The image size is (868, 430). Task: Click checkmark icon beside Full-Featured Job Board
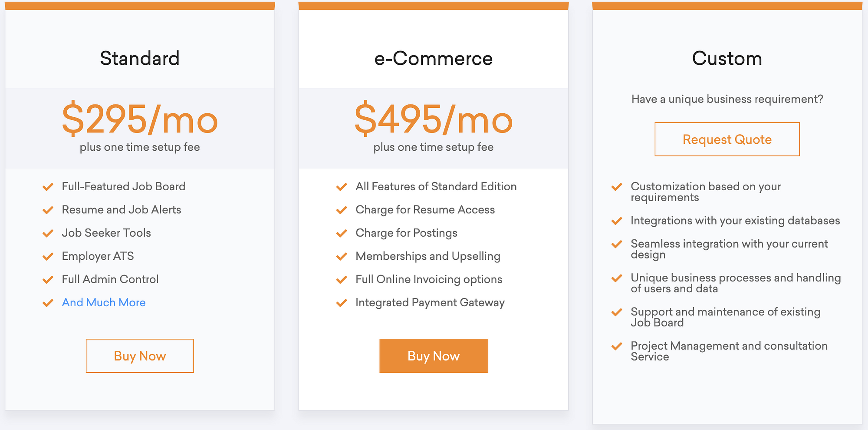[48, 187]
